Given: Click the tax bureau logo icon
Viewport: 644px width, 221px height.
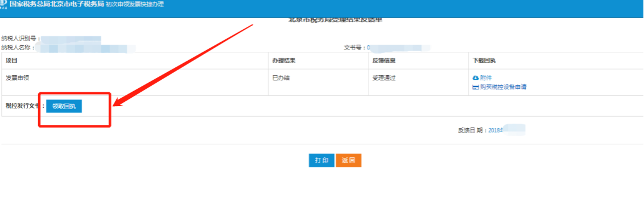Looking at the screenshot, I should click(4, 4).
